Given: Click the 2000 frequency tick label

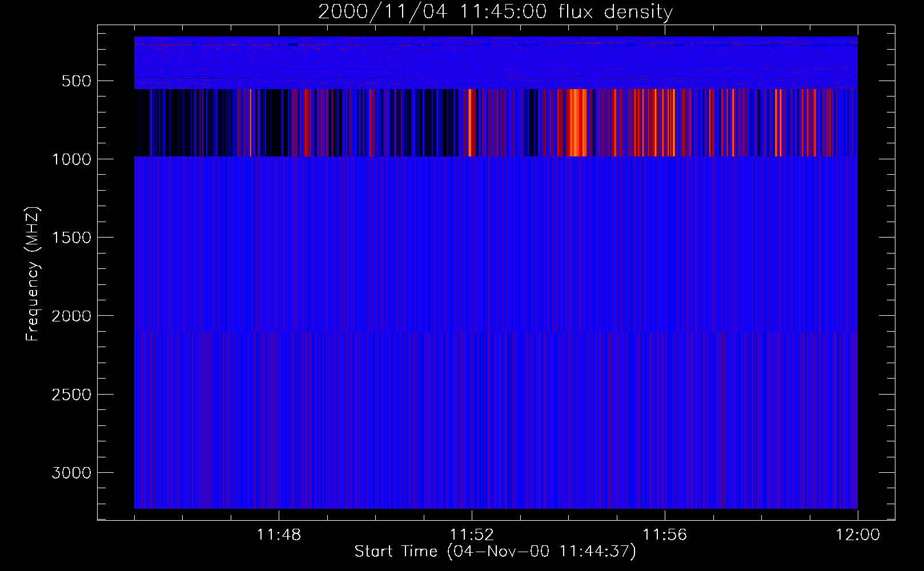Looking at the screenshot, I should coord(71,316).
